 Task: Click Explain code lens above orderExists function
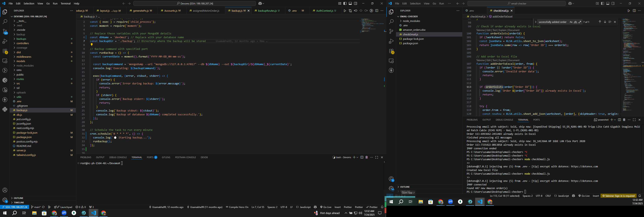[x=502, y=30]
